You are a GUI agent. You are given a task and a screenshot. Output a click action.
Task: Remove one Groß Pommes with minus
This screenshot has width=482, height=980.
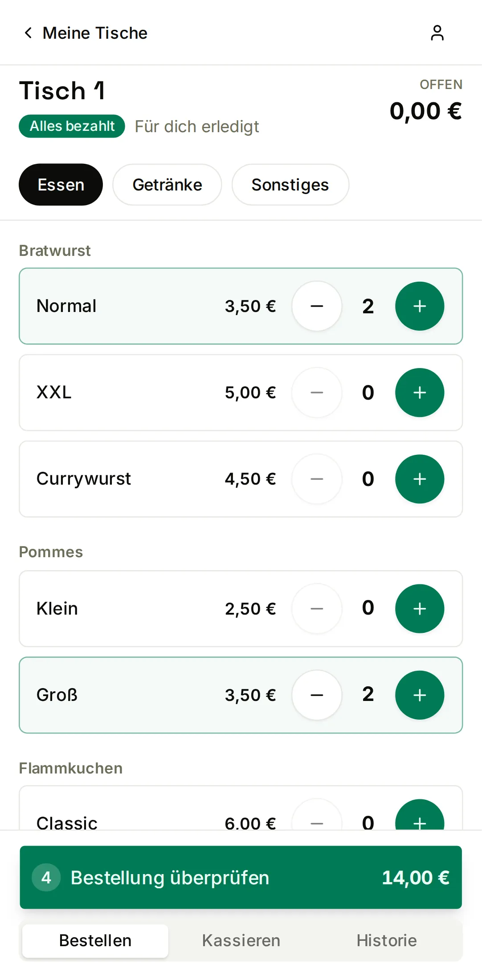point(317,695)
